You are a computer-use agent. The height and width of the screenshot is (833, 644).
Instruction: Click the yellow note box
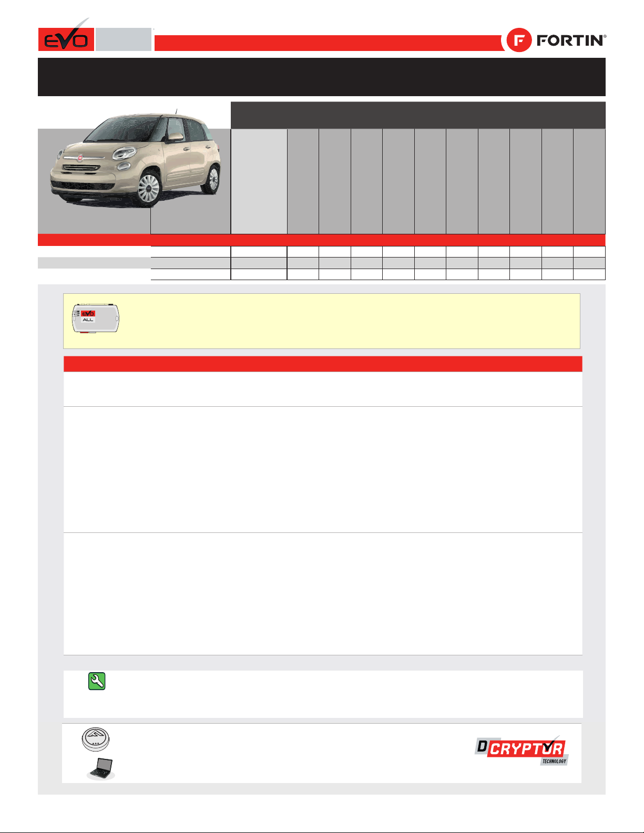pyautogui.click(x=322, y=321)
